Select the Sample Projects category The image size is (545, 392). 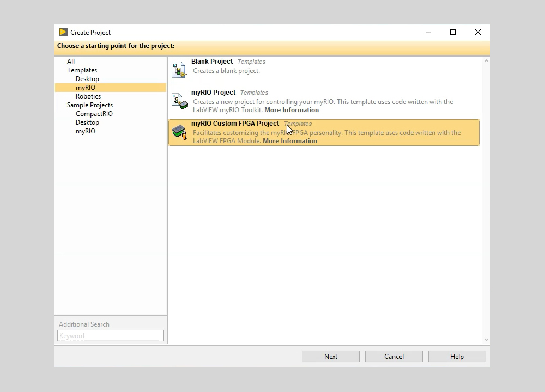(x=90, y=105)
